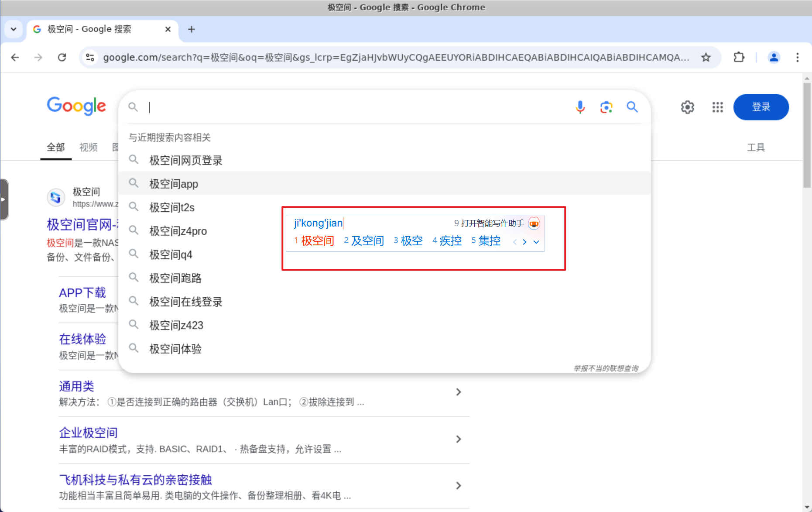
Task: Open the APP下载 sitelink
Action: 82,292
